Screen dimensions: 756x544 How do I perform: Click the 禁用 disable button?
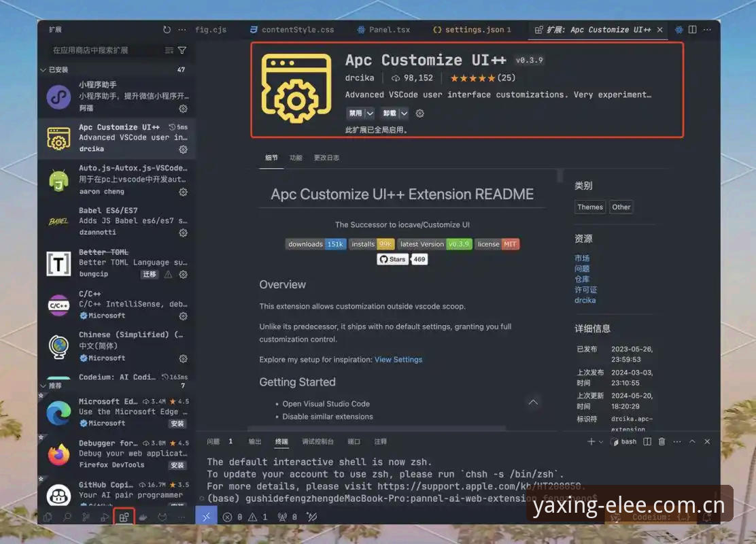(356, 114)
